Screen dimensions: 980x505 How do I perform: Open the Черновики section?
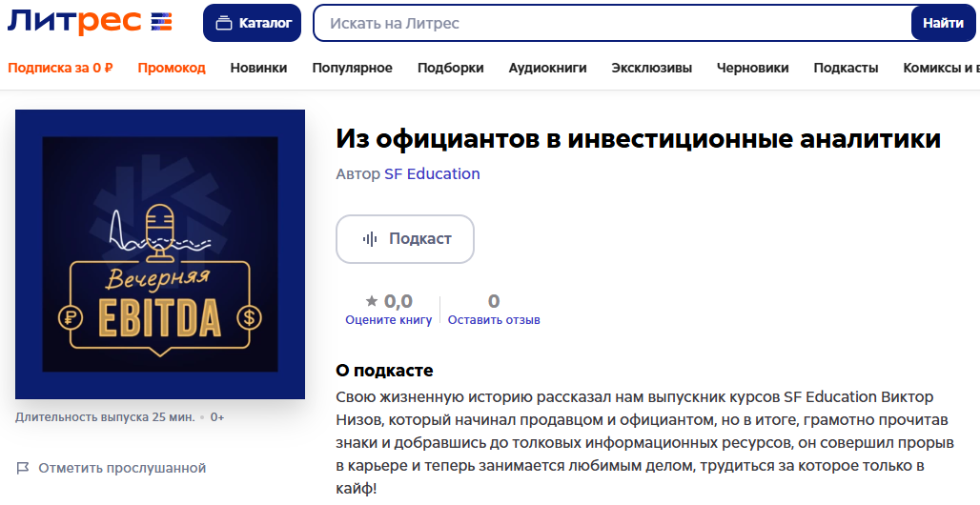pos(752,68)
